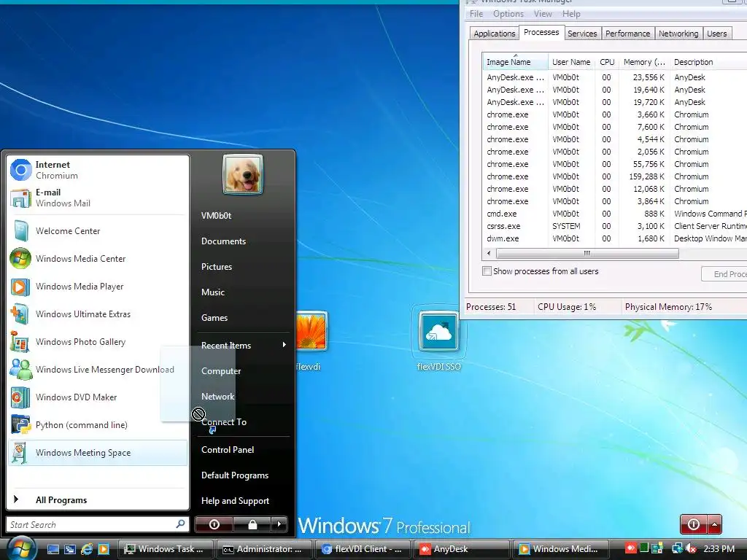This screenshot has height=560, width=747.
Task: Open Windows Mail E-mail shortcut
Action: (98, 198)
